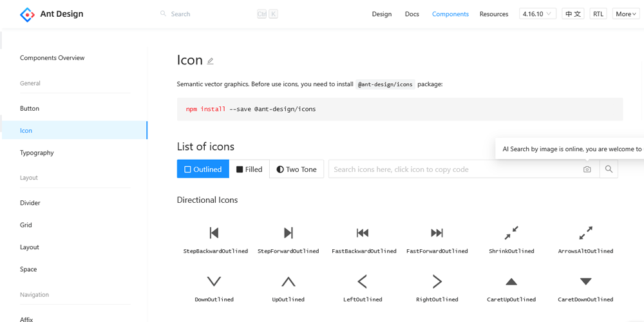This screenshot has height=322, width=644.
Task: Click the CaretUpOutlined icon
Action: click(x=511, y=282)
